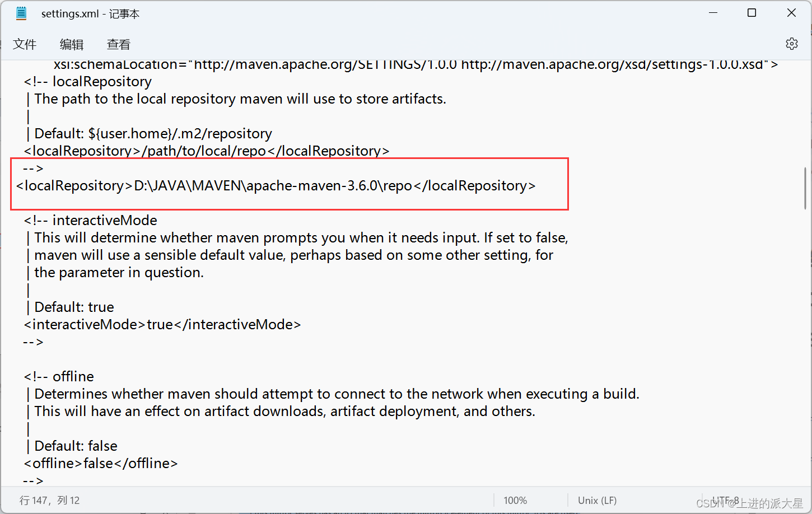Maximize the Notepad window
The width and height of the screenshot is (812, 514).
[x=752, y=13]
